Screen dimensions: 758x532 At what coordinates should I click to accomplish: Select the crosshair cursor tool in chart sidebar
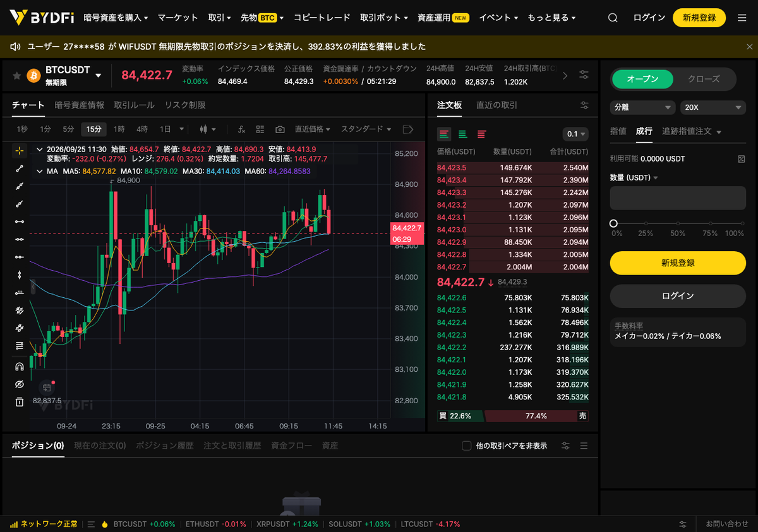[x=20, y=150]
